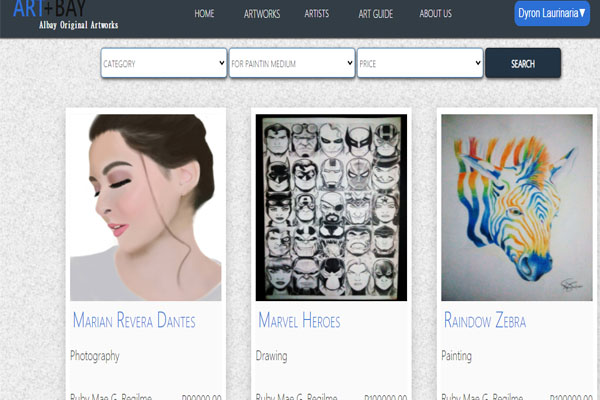Open the Marian Revera Dantes title link
Image resolution: width=600 pixels, height=400 pixels.
134,320
